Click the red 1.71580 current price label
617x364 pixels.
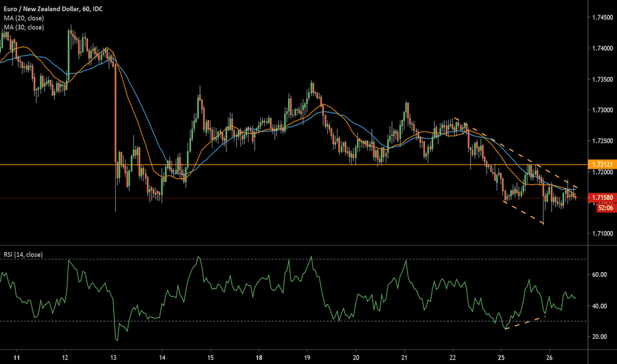coord(602,199)
